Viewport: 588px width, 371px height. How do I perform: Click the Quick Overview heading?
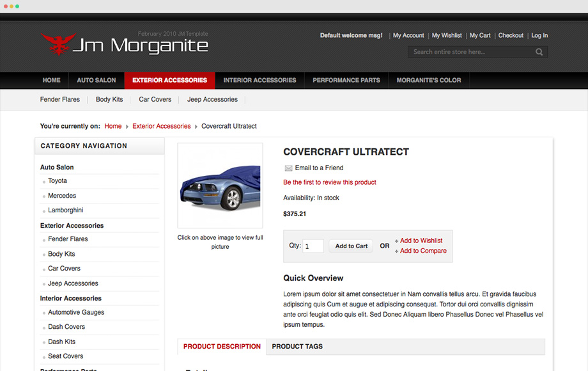click(x=313, y=278)
